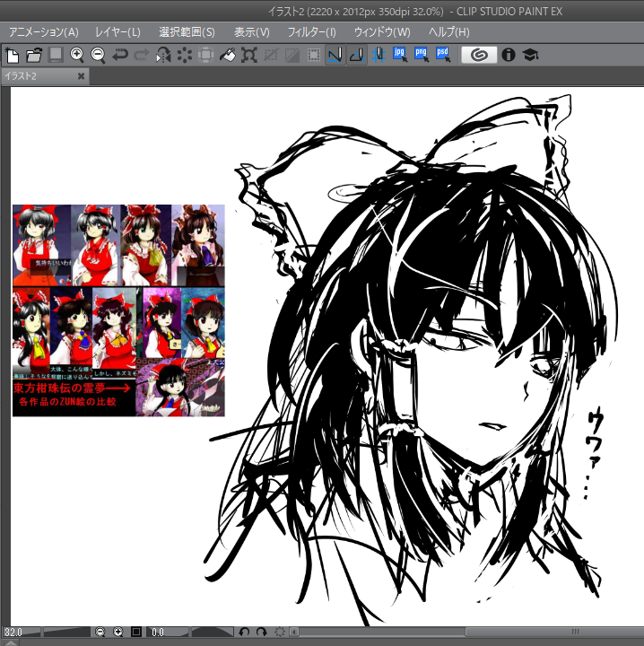Click the psd export icon
The width and height of the screenshot is (644, 646).
443,55
